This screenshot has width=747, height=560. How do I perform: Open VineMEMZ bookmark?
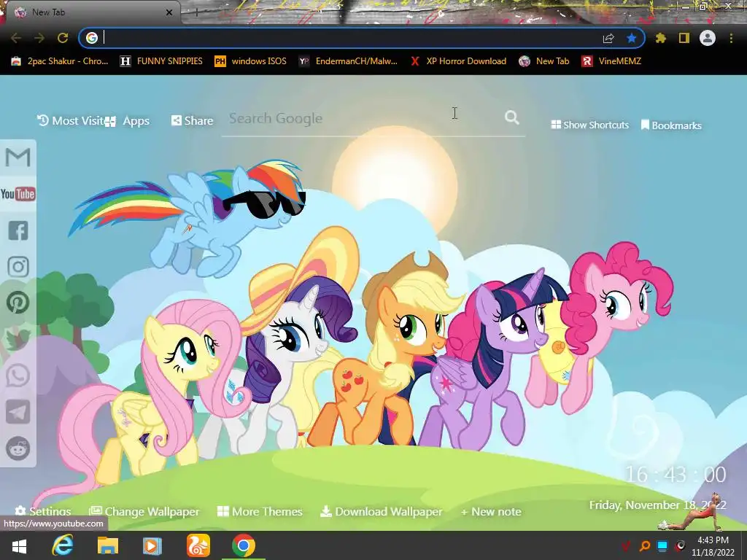(x=611, y=61)
